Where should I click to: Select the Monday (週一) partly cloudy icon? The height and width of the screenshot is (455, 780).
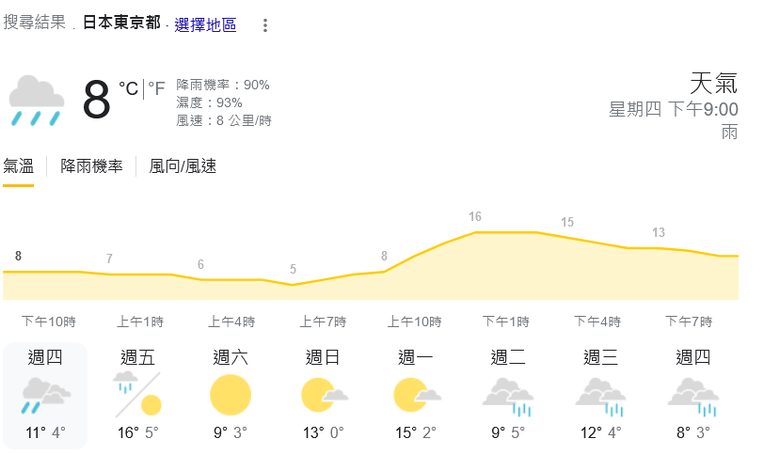pyautogui.click(x=417, y=395)
